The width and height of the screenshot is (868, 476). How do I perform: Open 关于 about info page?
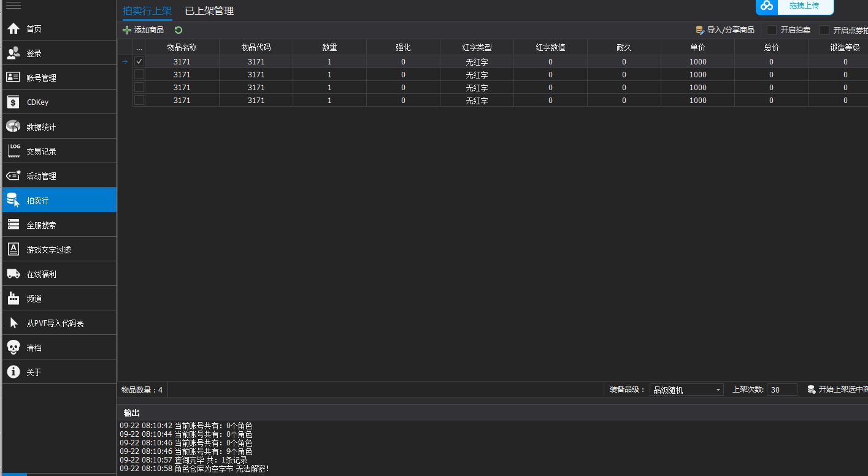[34, 372]
